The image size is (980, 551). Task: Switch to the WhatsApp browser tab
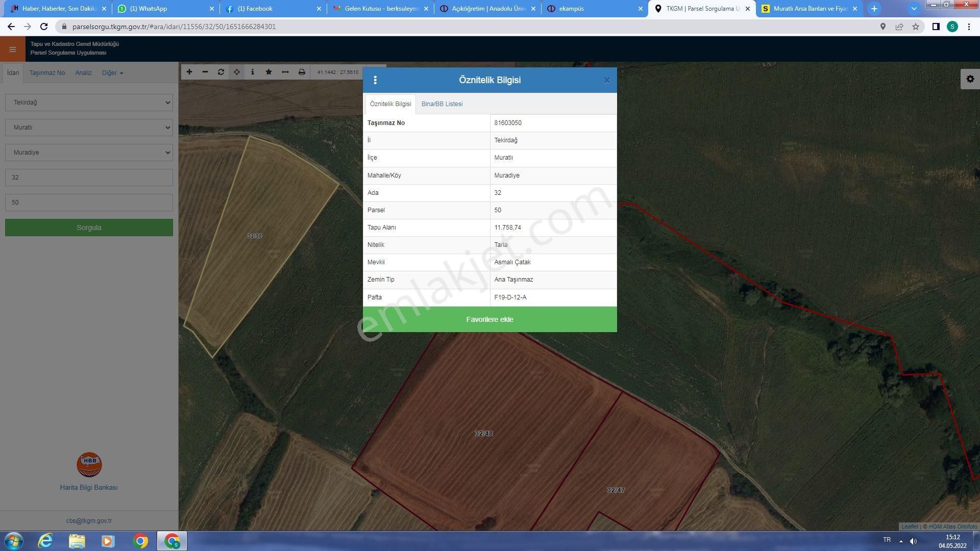166,9
